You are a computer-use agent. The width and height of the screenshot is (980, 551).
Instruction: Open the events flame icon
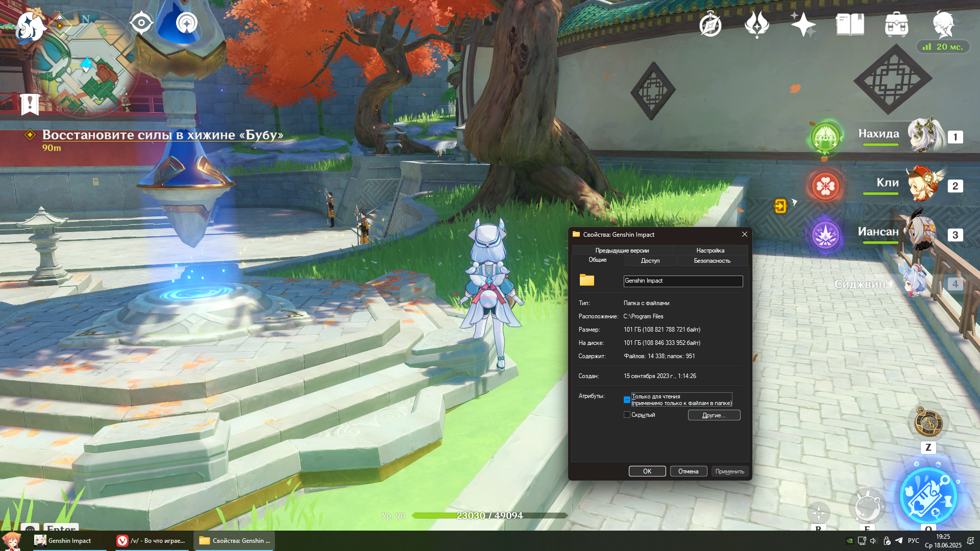pyautogui.click(x=757, y=24)
